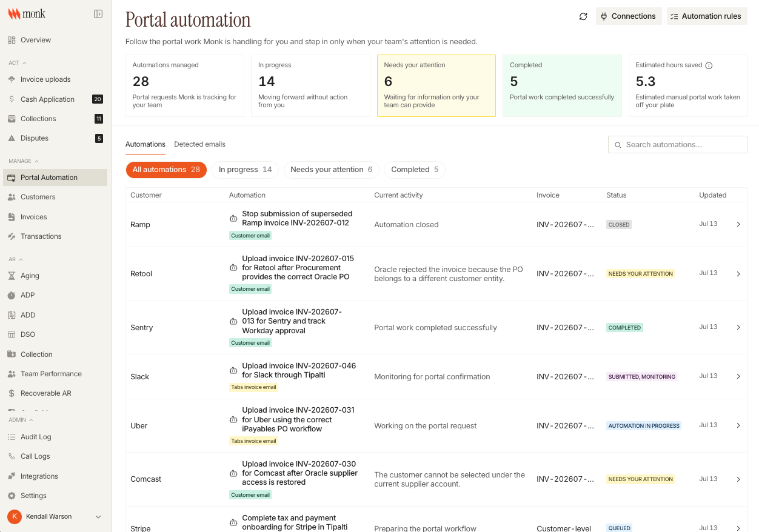Click the Disputes warning triangle icon

point(12,138)
